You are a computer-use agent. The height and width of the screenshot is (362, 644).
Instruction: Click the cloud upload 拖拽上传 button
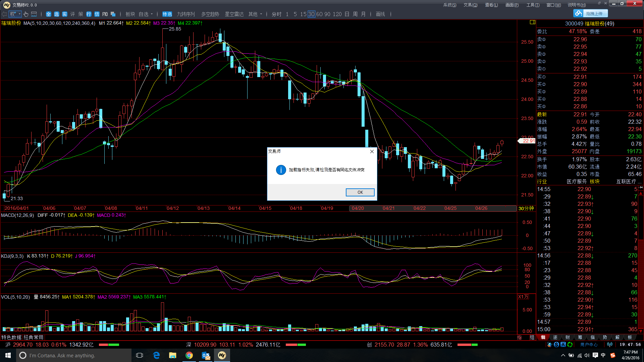tap(590, 13)
